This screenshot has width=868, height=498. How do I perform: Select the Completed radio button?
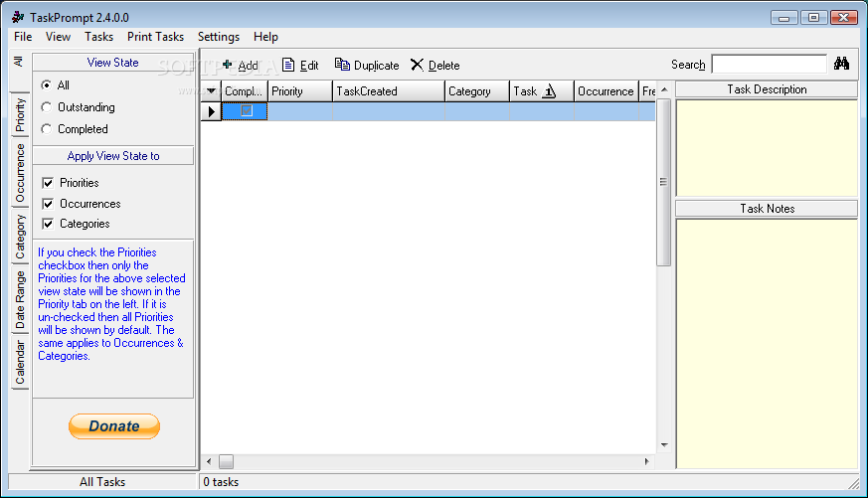coord(46,129)
